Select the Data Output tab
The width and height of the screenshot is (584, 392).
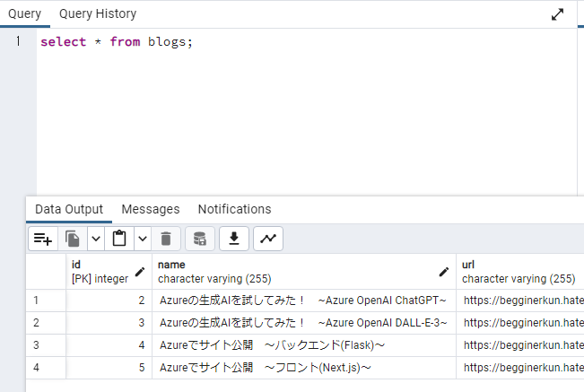[x=69, y=209]
